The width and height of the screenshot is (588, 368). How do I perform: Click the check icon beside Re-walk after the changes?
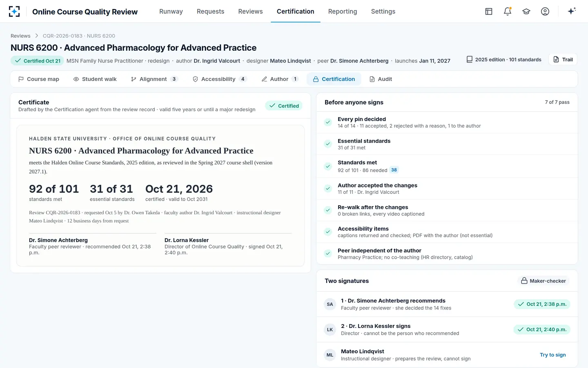click(x=328, y=210)
